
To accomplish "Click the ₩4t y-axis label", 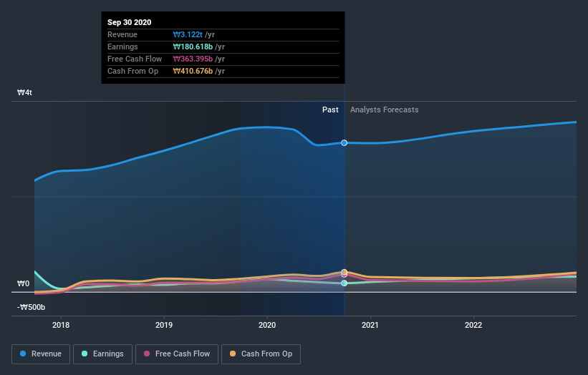I will [x=24, y=92].
